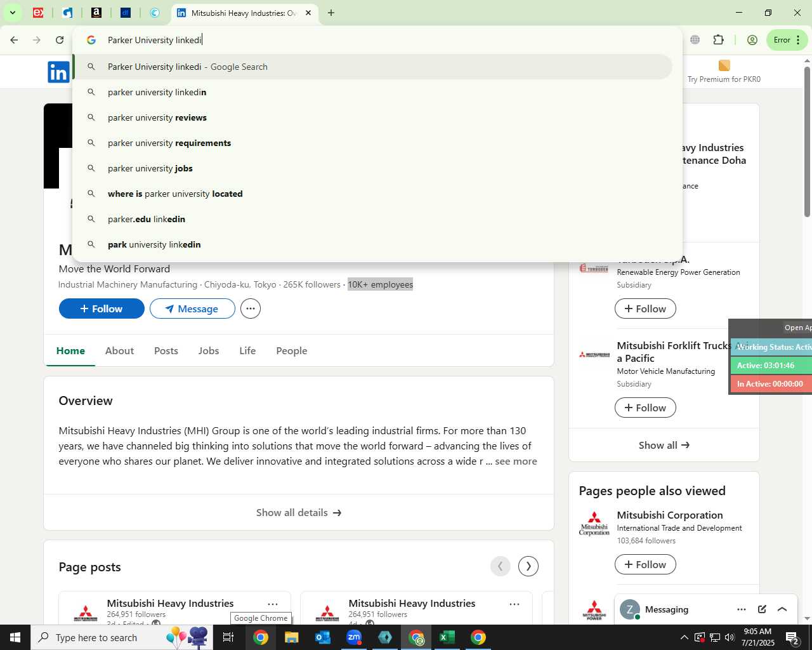Switch to the Home tab
The height and width of the screenshot is (650, 812).
coord(70,350)
